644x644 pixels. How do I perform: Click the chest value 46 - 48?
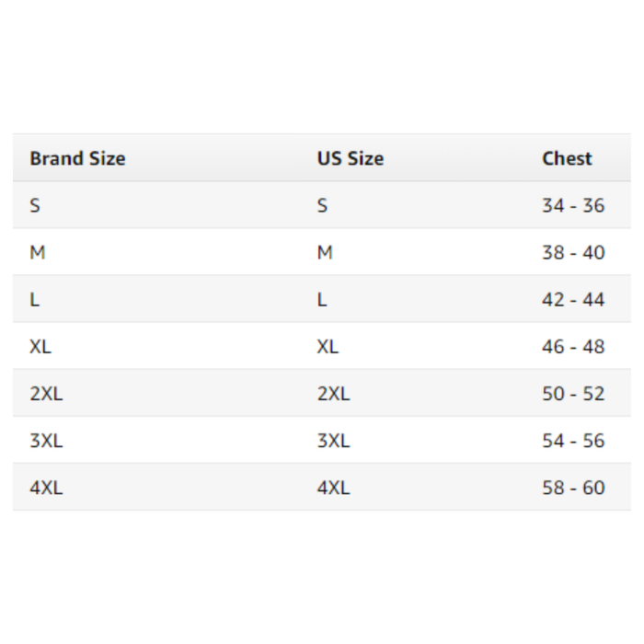tap(573, 347)
